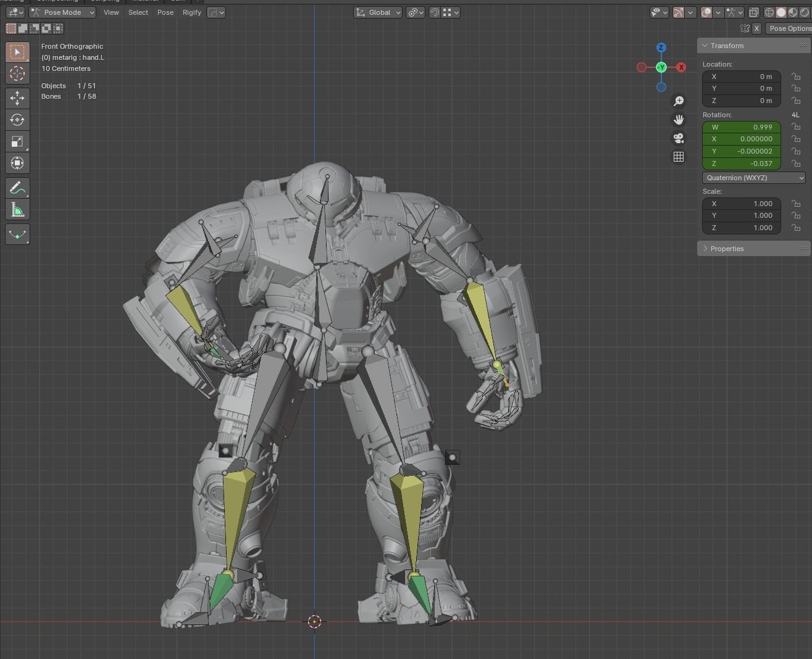Set selection mode to extend
The image size is (812, 659).
pyautogui.click(x=23, y=28)
